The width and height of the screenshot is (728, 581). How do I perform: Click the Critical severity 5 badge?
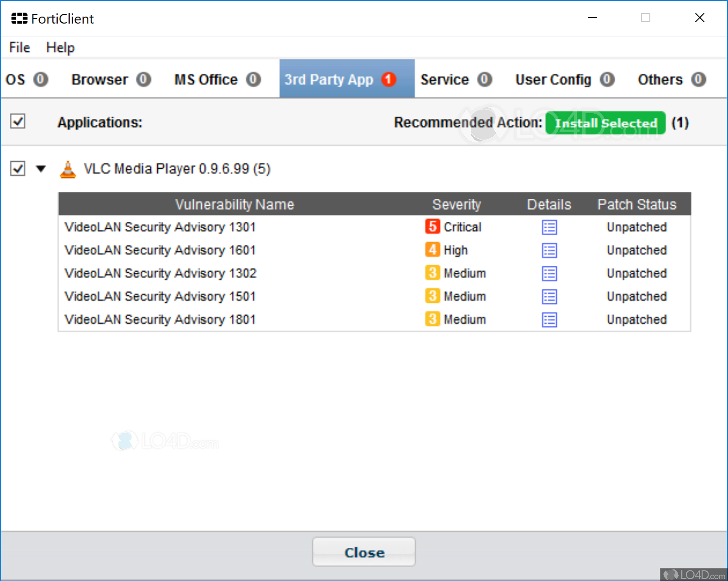[x=432, y=226]
